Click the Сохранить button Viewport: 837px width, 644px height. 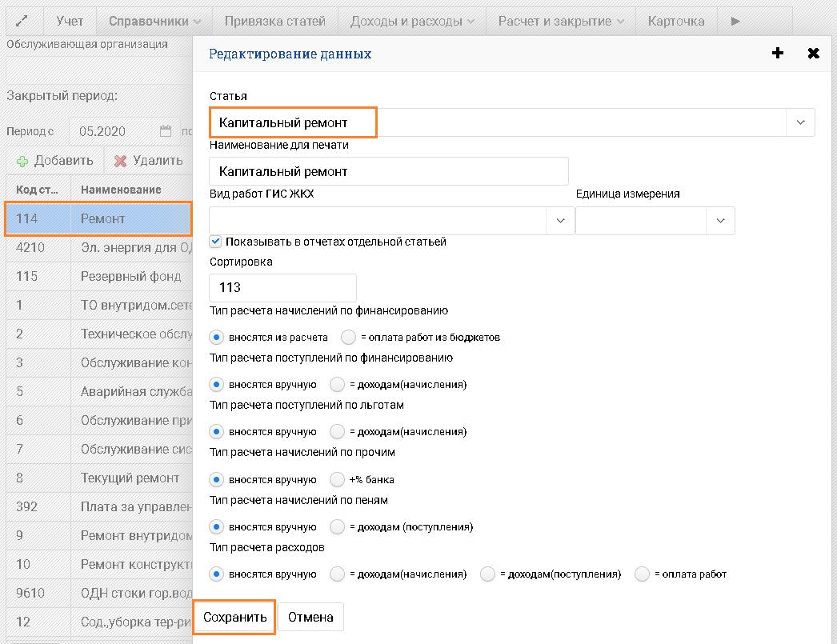click(x=234, y=618)
